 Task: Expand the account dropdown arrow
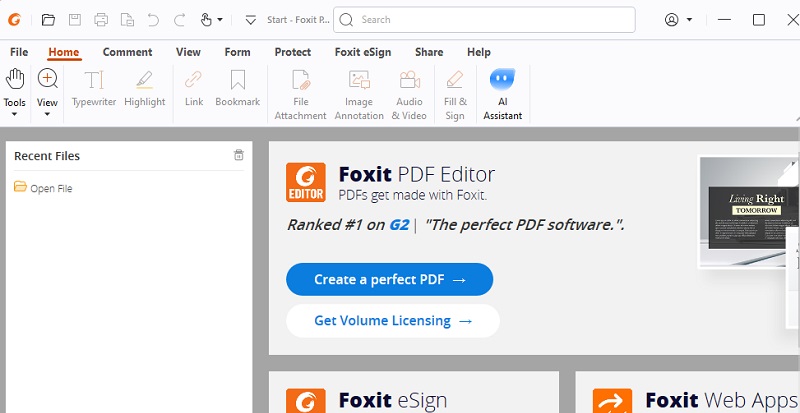pos(689,20)
